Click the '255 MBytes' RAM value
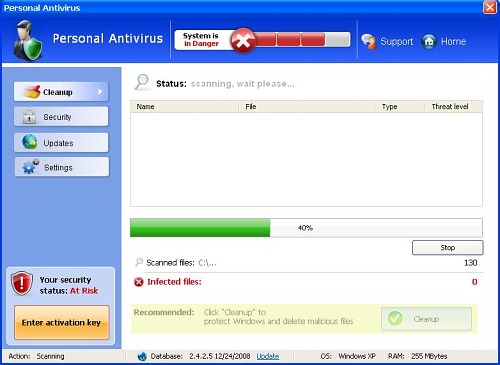The width and height of the screenshot is (500, 365). coord(429,356)
